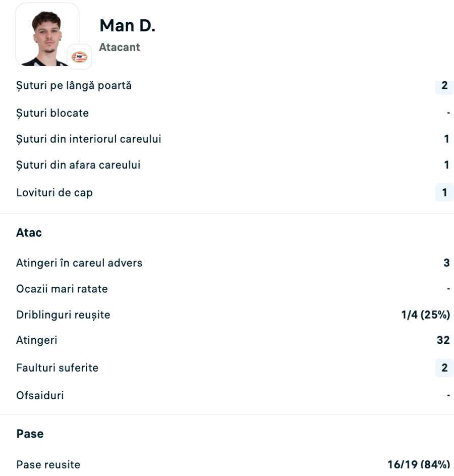Viewport: 454px width, 476px height.
Task: Click the Pase reușite 16/19 (84%) value
Action: [x=419, y=464]
